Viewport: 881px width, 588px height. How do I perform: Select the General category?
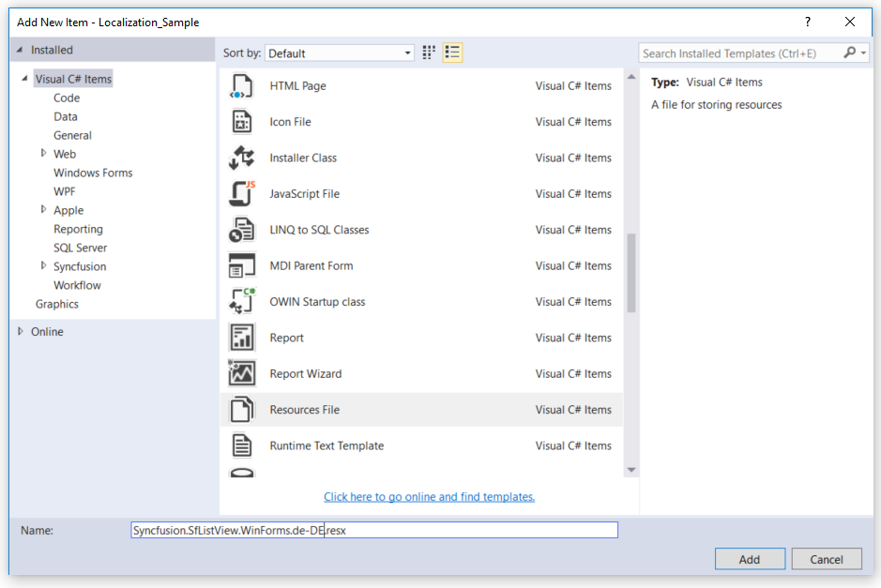[x=72, y=135]
